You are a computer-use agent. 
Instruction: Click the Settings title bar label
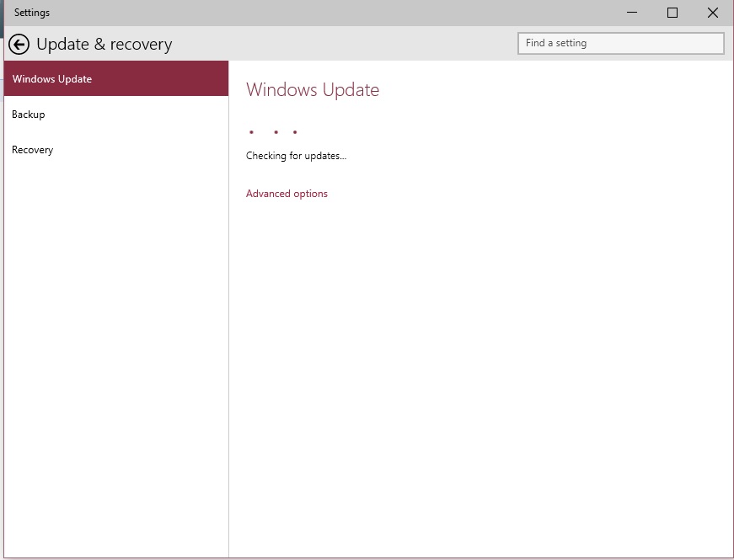pyautogui.click(x=32, y=13)
